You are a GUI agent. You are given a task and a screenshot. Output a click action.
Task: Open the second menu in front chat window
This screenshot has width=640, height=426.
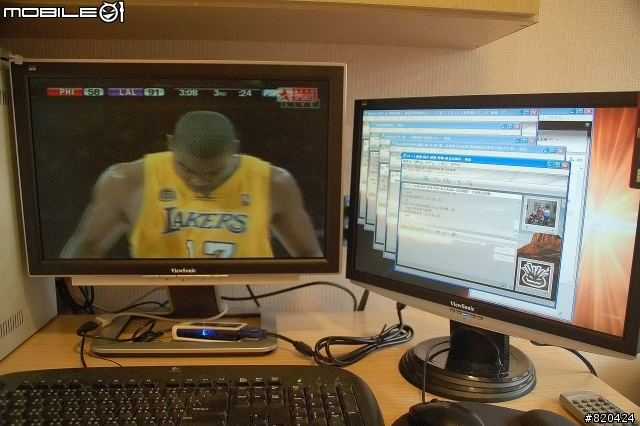(x=417, y=162)
